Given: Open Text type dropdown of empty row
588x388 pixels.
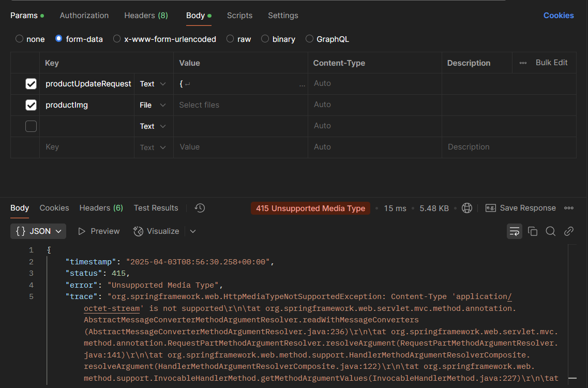Looking at the screenshot, I should (153, 126).
